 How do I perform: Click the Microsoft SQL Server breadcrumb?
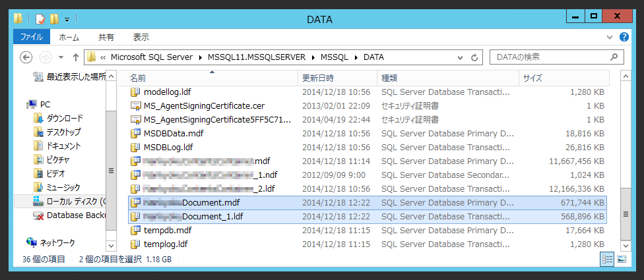point(152,57)
